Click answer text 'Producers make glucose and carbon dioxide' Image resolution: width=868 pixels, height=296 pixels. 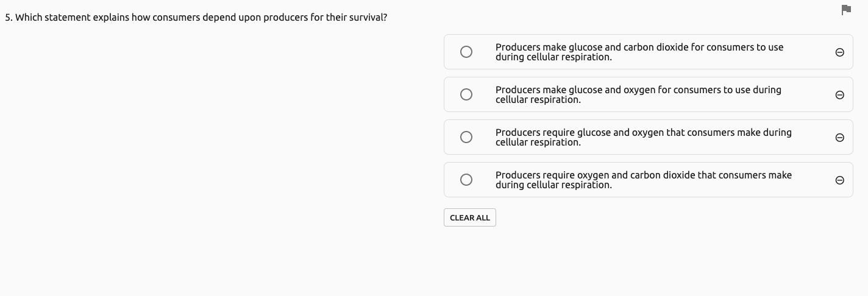click(x=639, y=52)
